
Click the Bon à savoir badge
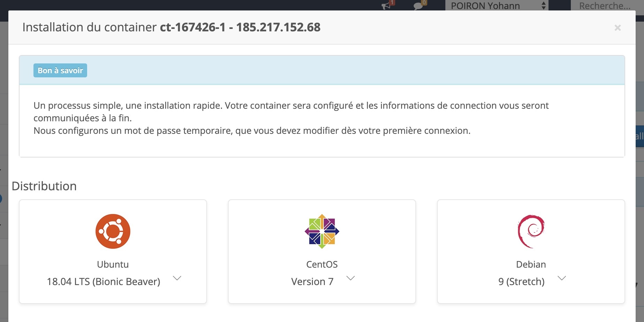point(60,70)
